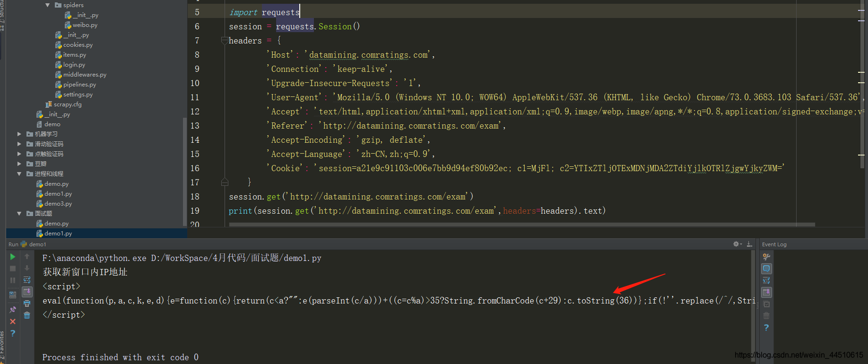
Task: Click line 18 session.get code line
Action: (351, 197)
